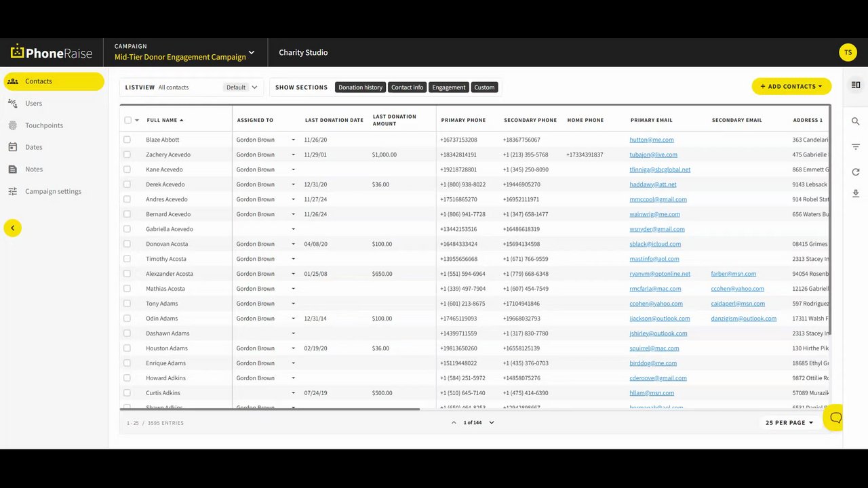Open the Users sidebar icon
The image size is (868, 488).
[x=12, y=103]
